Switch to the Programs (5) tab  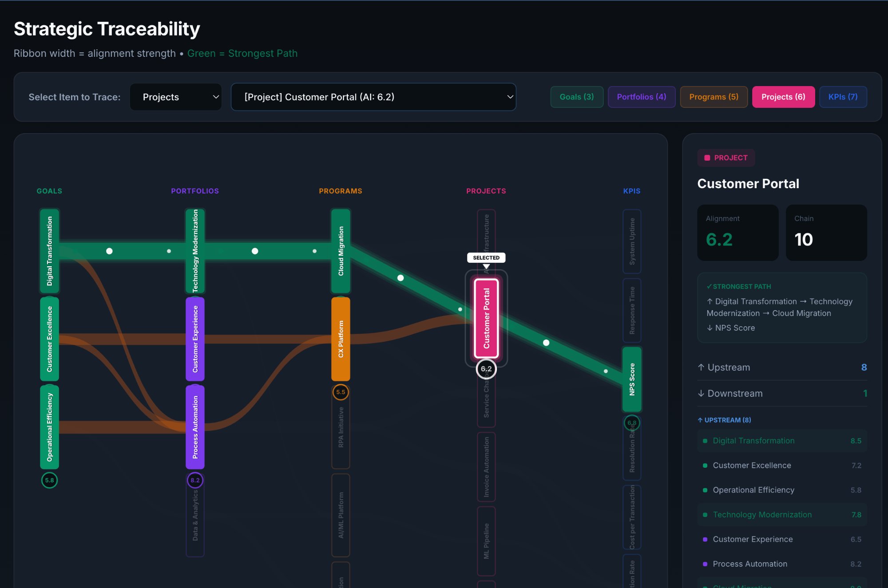tap(714, 97)
